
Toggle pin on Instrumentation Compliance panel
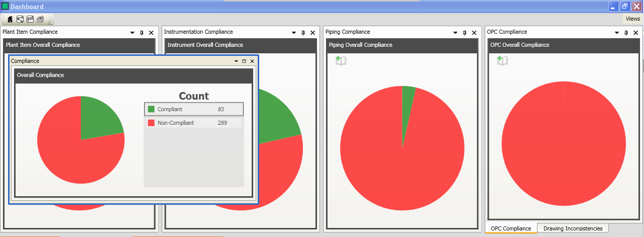[x=303, y=33]
